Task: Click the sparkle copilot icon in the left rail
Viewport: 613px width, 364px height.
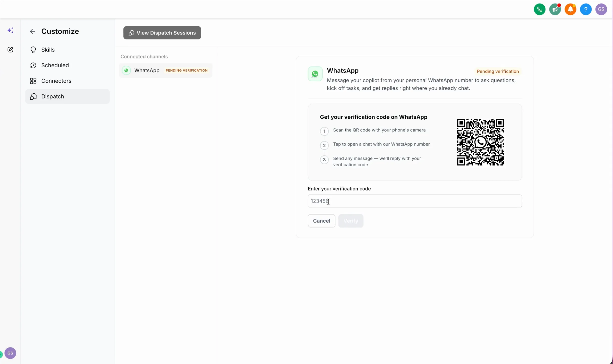Action: (10, 30)
